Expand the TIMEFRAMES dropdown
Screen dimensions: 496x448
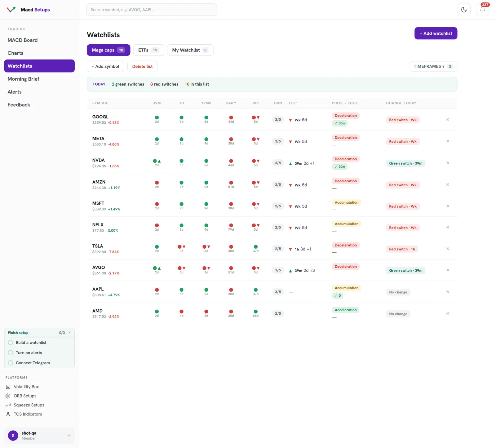coord(433,66)
